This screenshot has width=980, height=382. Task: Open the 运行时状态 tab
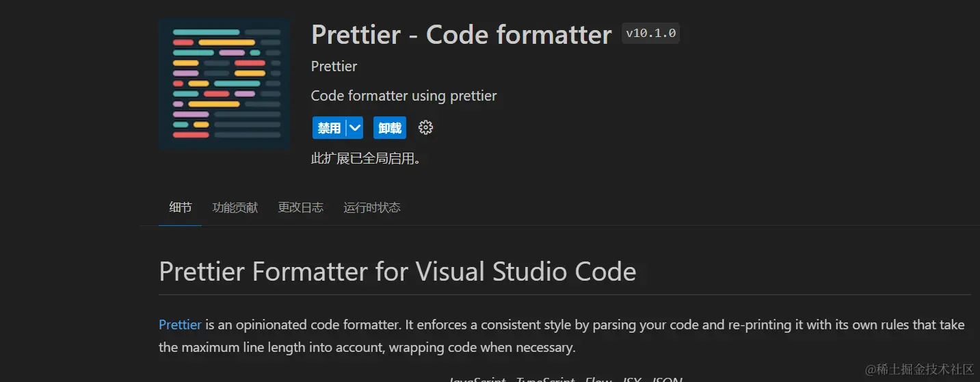pos(372,207)
